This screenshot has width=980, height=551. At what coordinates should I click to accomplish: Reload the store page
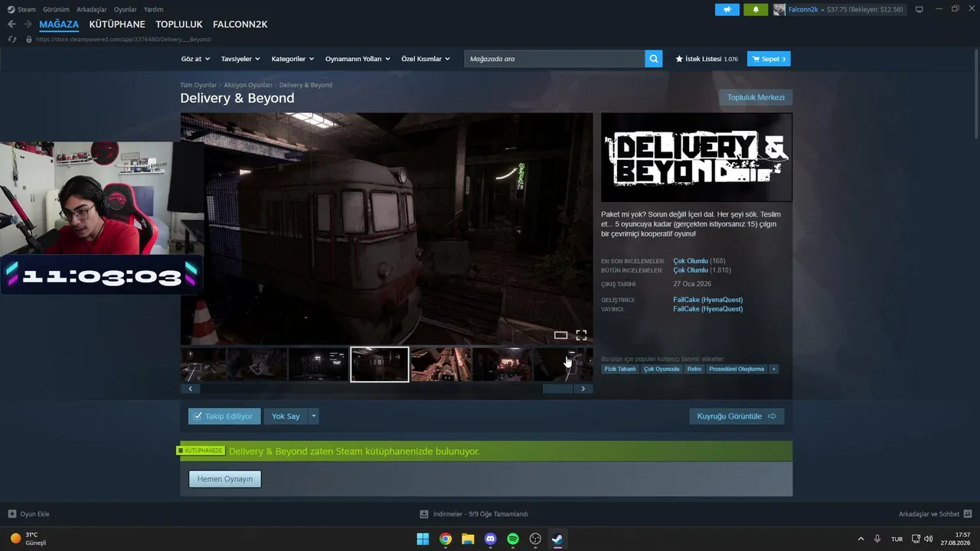pyautogui.click(x=11, y=39)
